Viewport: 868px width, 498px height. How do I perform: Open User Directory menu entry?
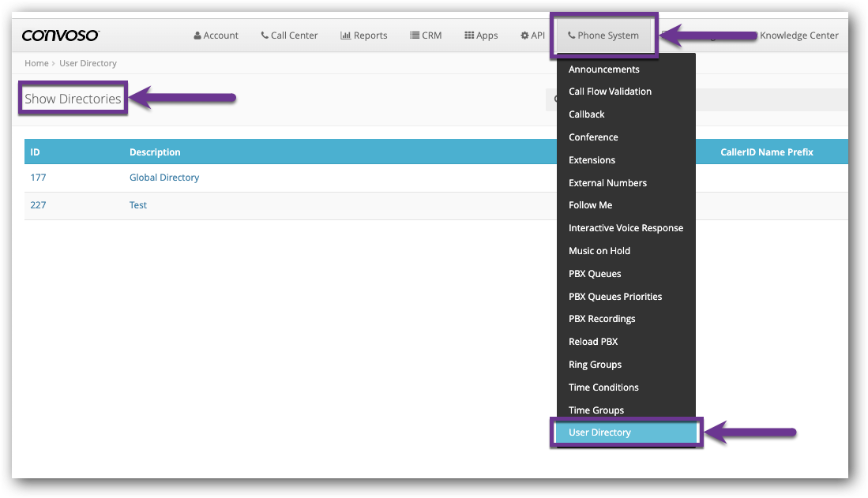[x=626, y=432]
